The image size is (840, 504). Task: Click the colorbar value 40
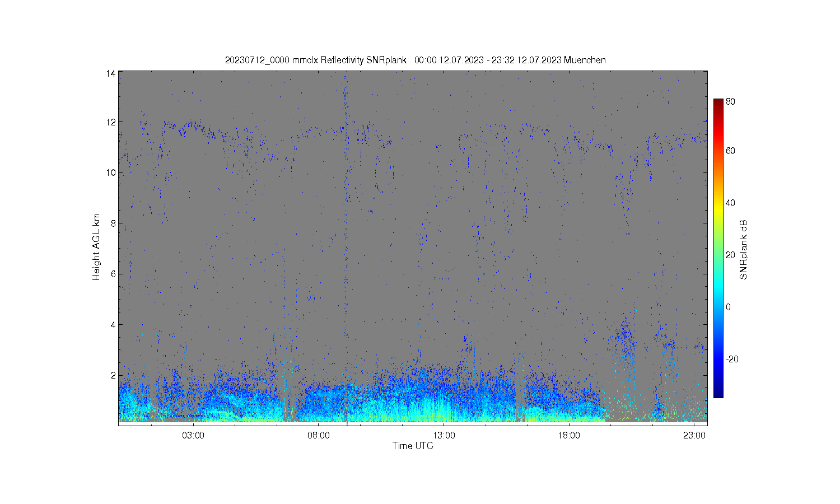pyautogui.click(x=730, y=203)
